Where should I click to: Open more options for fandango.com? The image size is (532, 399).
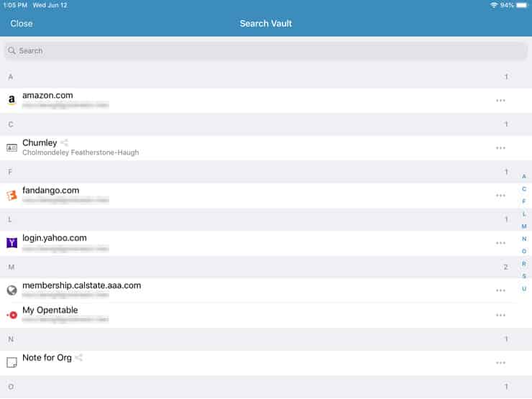pos(500,196)
